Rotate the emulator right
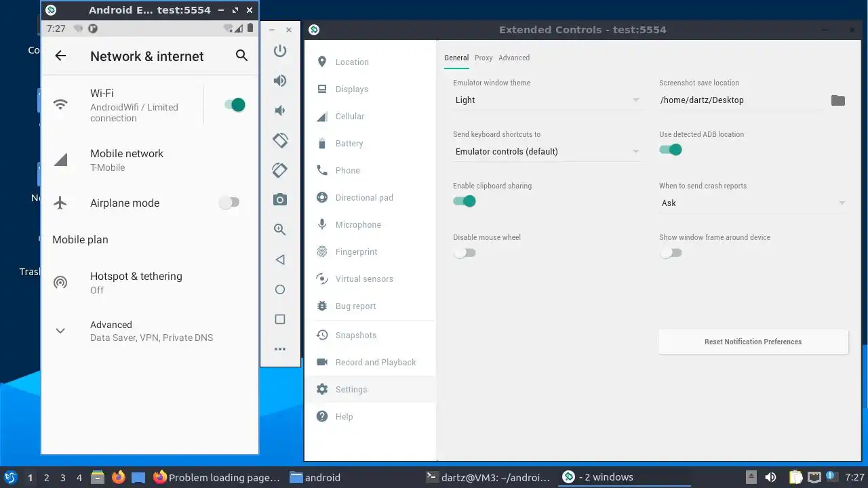Screen dimensions: 868x488 (x=280, y=170)
